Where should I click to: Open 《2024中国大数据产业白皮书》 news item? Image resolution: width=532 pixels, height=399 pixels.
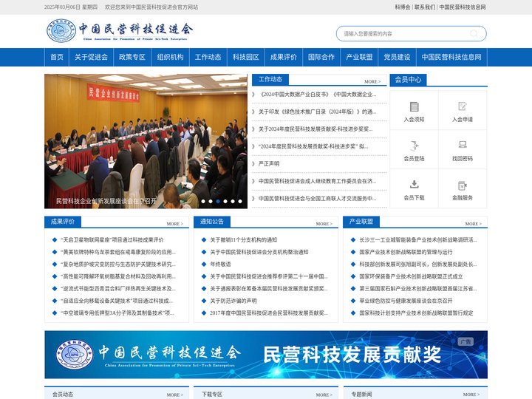pos(317,95)
